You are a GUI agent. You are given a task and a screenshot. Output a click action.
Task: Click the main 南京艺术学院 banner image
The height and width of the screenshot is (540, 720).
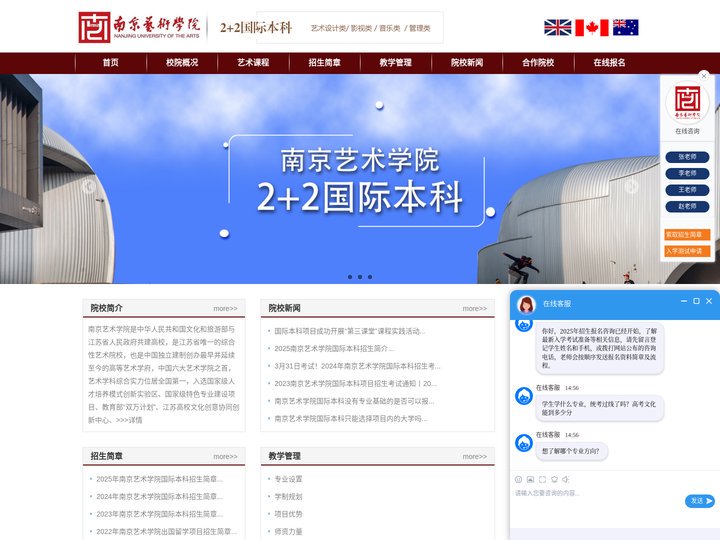click(360, 179)
